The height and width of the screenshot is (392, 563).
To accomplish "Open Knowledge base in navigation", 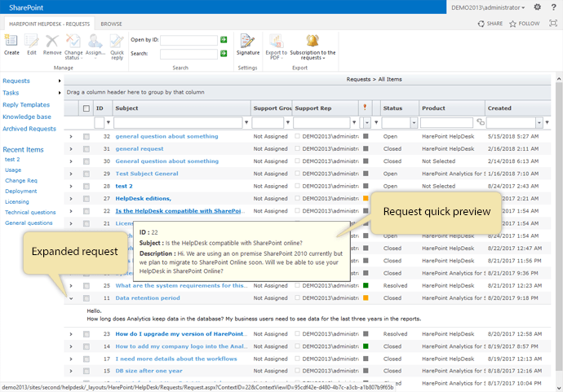I will [27, 117].
